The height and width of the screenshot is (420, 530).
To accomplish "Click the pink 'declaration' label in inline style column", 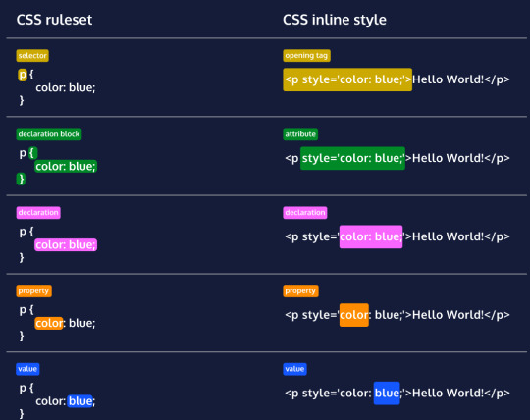I will pos(305,213).
